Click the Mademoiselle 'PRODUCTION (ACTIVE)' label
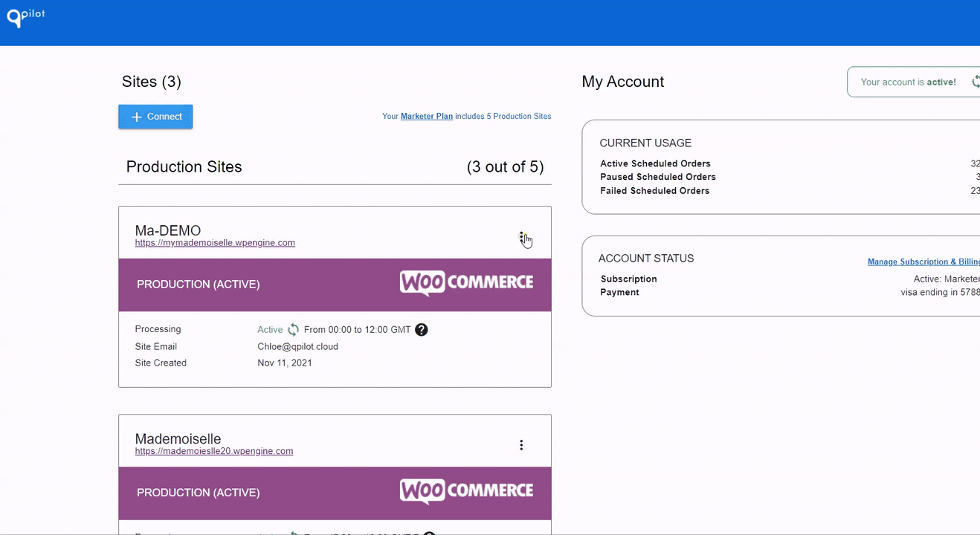Screen dimensions: 980x535 pos(199,493)
